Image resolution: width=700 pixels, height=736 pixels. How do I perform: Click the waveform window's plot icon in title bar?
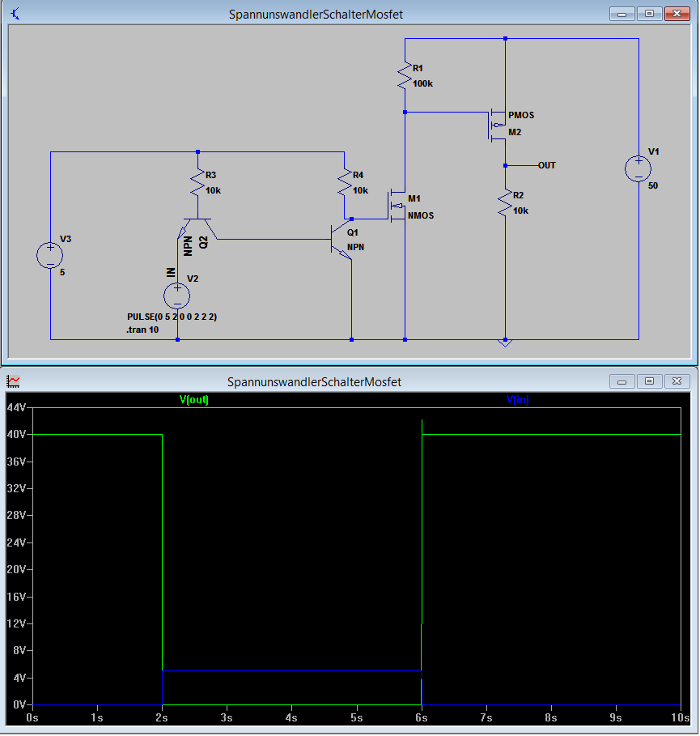point(13,381)
